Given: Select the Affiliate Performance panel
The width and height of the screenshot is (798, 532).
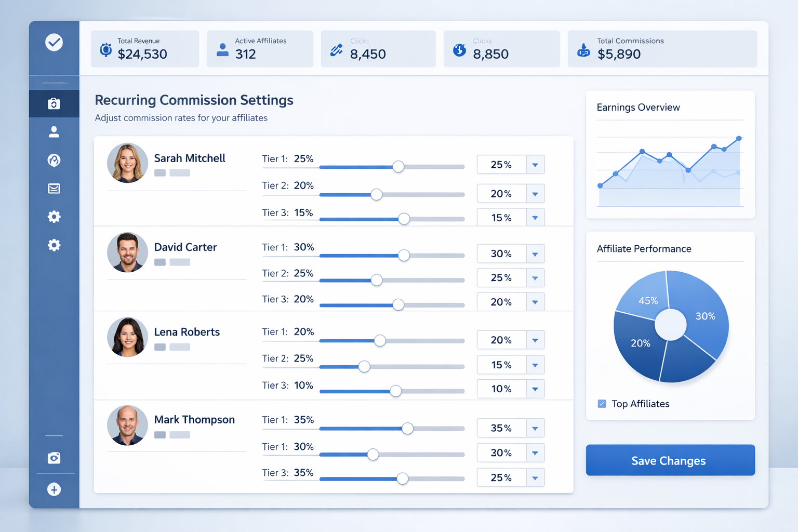Looking at the screenshot, I should pos(644,249).
